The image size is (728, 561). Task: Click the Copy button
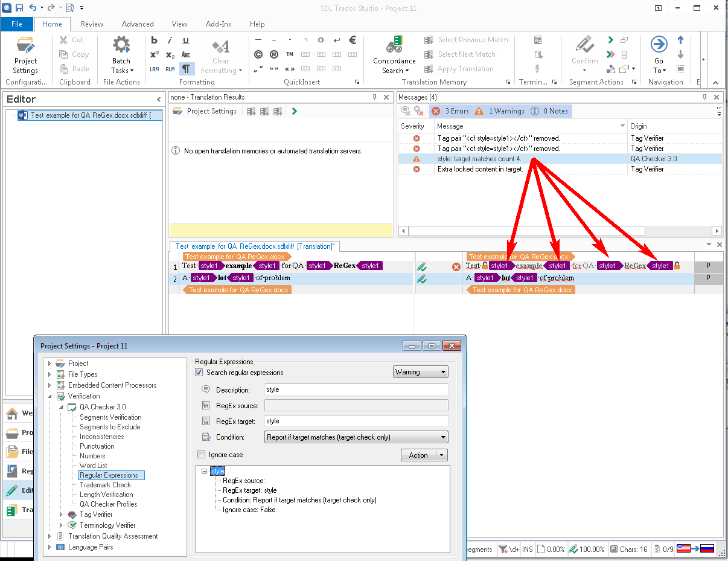(74, 54)
